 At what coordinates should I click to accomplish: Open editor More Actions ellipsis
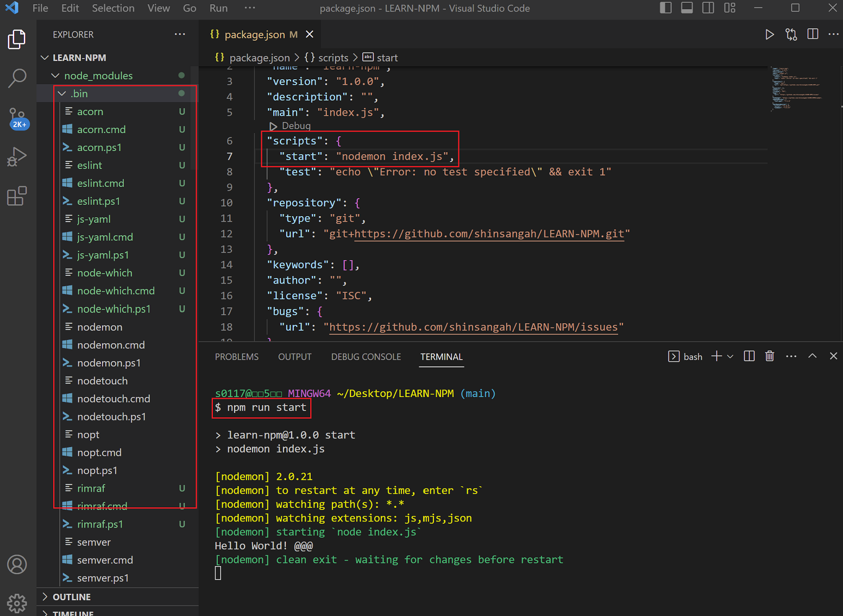click(x=833, y=34)
